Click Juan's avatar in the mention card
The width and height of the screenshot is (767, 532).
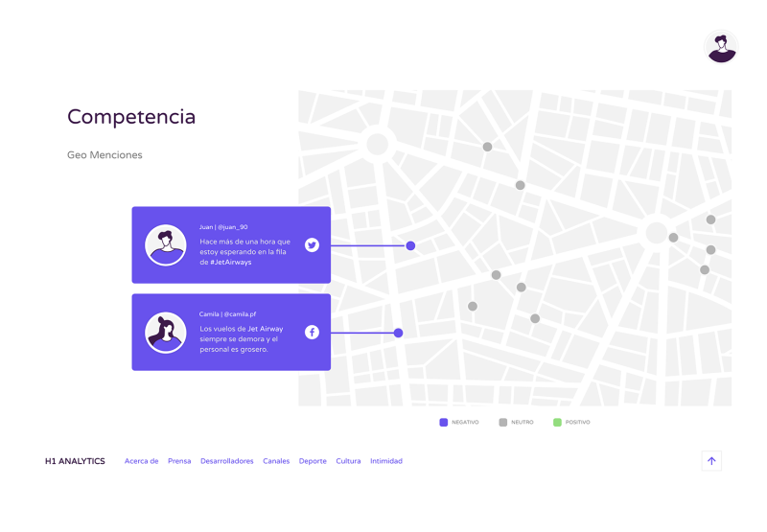click(x=166, y=245)
